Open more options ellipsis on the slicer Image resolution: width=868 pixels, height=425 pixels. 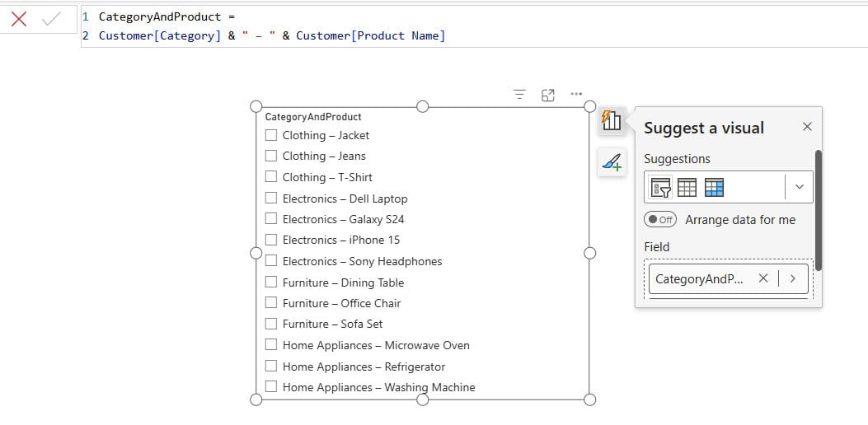click(x=576, y=94)
